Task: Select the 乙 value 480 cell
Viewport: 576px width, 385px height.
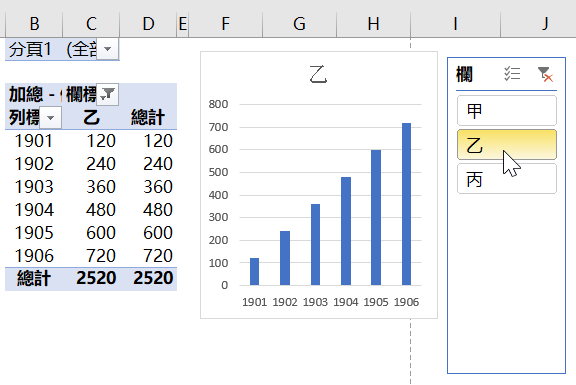Action: click(91, 210)
